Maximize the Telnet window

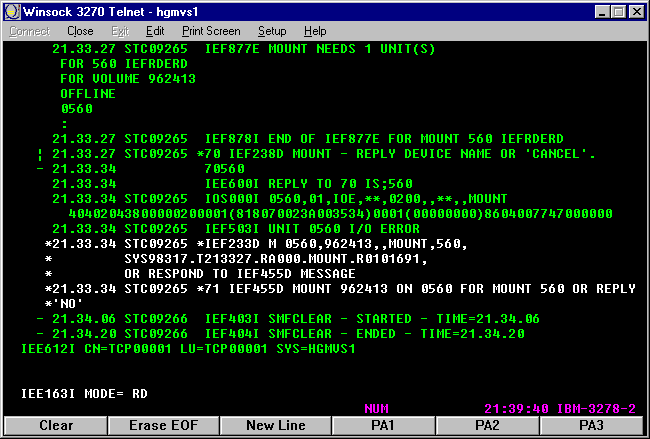click(615, 12)
